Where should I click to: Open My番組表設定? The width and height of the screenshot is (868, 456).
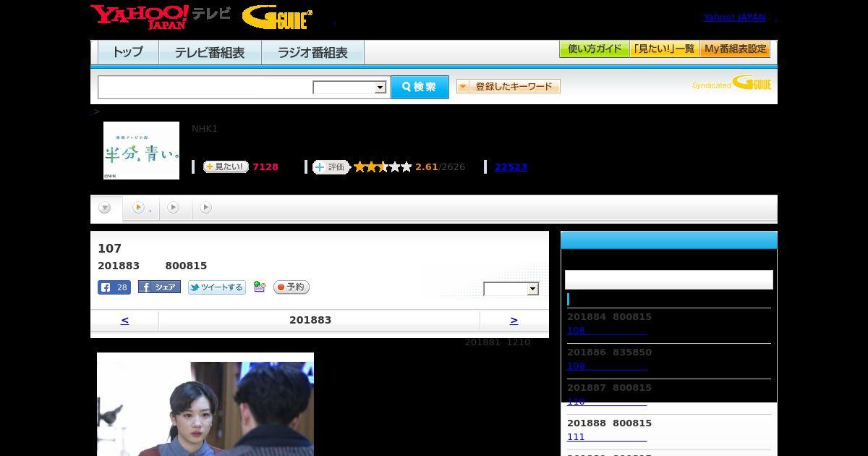coord(735,49)
